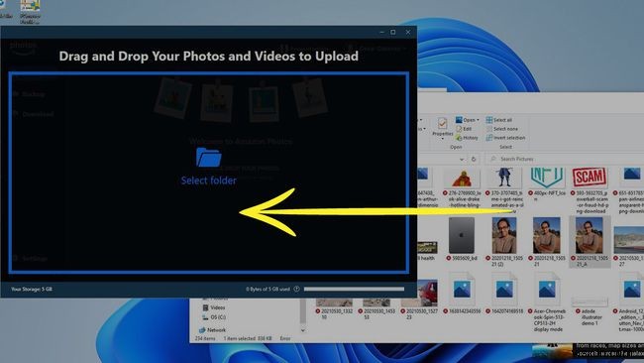Open Network in Explorer navigation pane
This screenshot has height=363, width=644.
pyautogui.click(x=212, y=330)
